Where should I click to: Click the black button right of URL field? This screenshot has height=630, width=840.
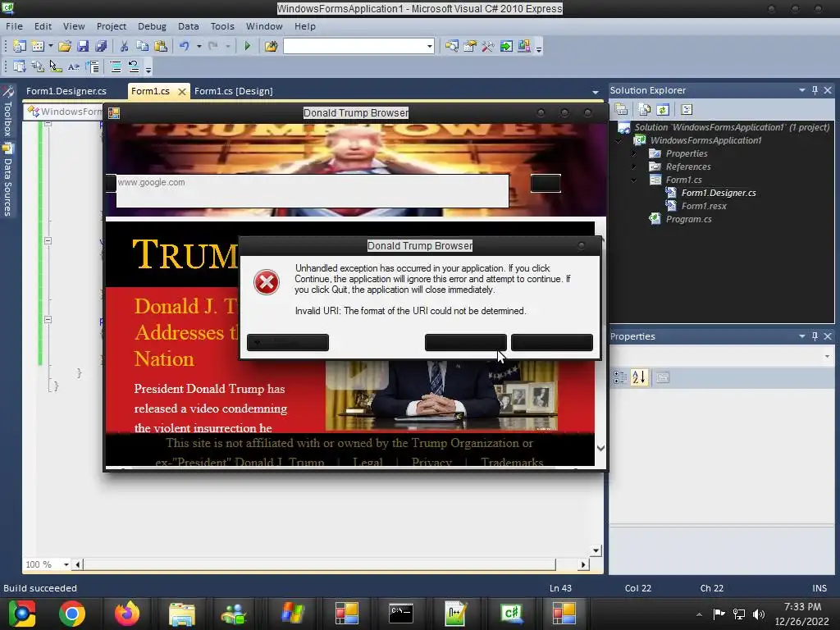click(546, 183)
